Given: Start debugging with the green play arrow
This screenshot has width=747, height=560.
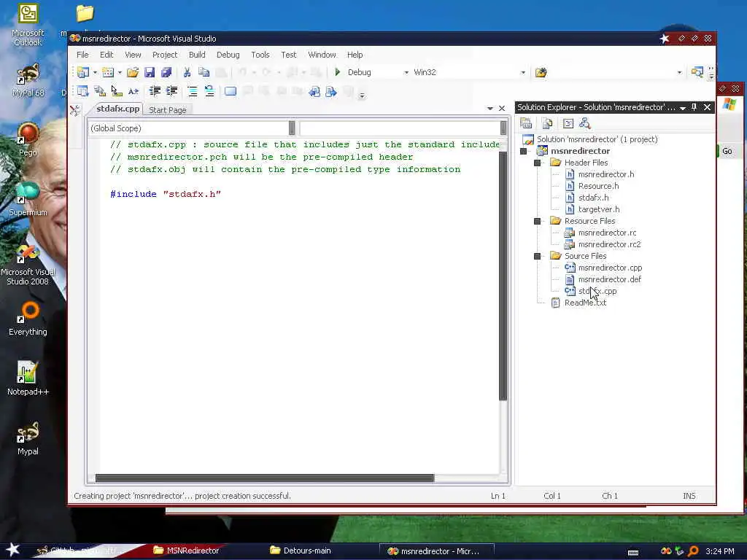Looking at the screenshot, I should tap(337, 72).
